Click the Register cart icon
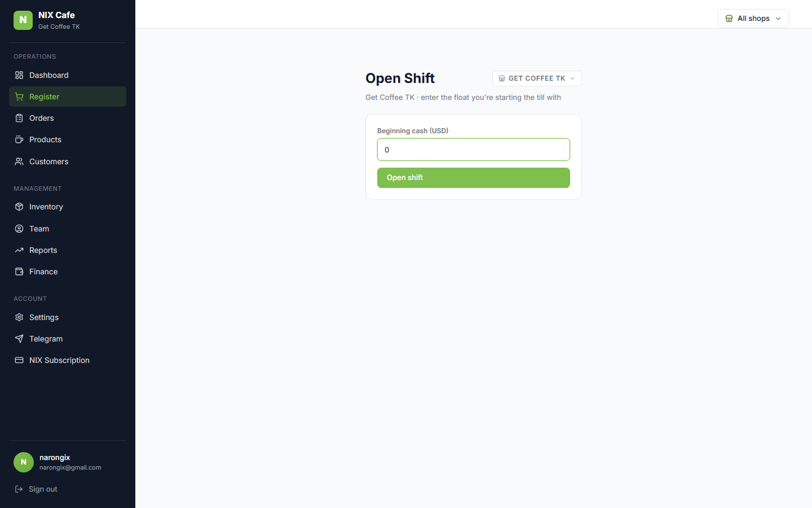812x508 pixels. (19, 97)
